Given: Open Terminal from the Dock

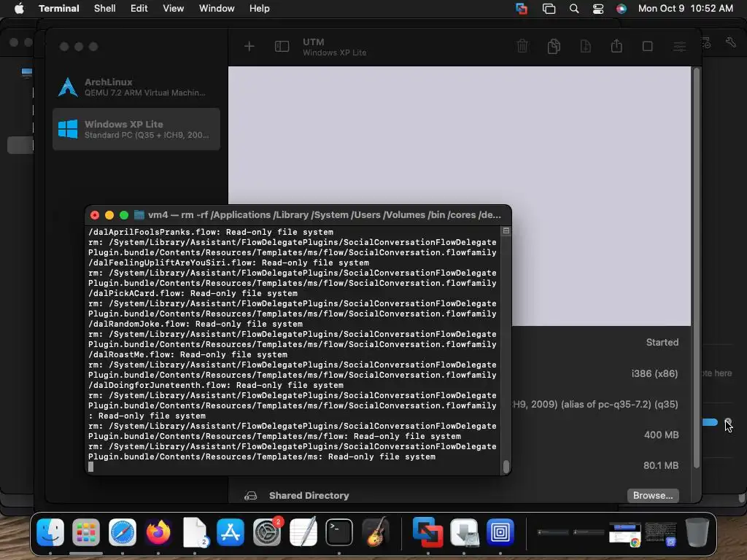Looking at the screenshot, I should click(339, 532).
